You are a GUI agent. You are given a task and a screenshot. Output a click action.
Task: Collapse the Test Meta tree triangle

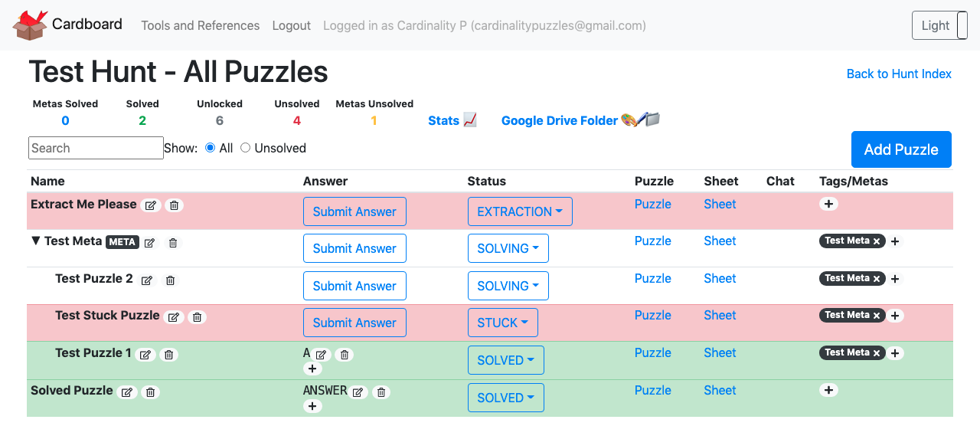coord(35,241)
